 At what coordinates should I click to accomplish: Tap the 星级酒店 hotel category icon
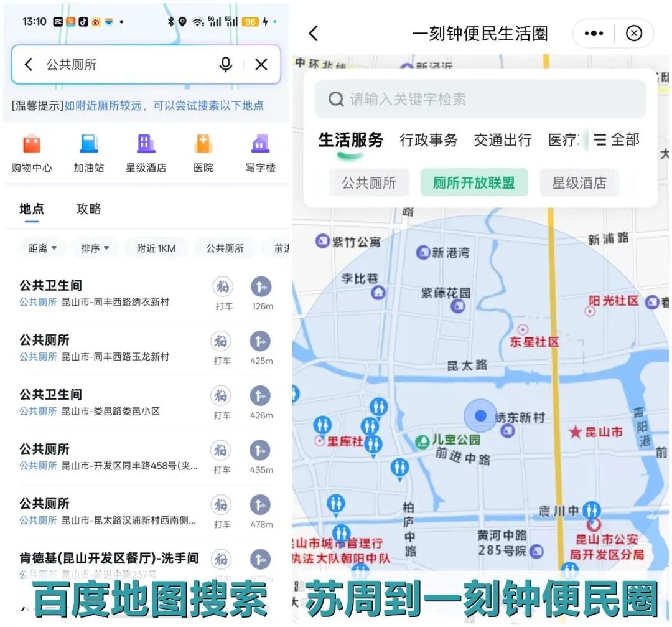pos(146,144)
